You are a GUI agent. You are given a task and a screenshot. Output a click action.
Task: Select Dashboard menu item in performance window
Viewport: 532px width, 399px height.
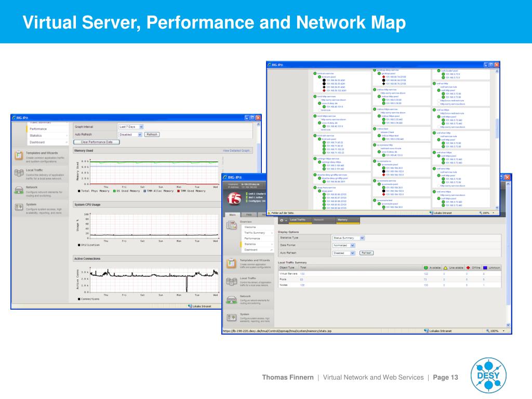pos(37,142)
